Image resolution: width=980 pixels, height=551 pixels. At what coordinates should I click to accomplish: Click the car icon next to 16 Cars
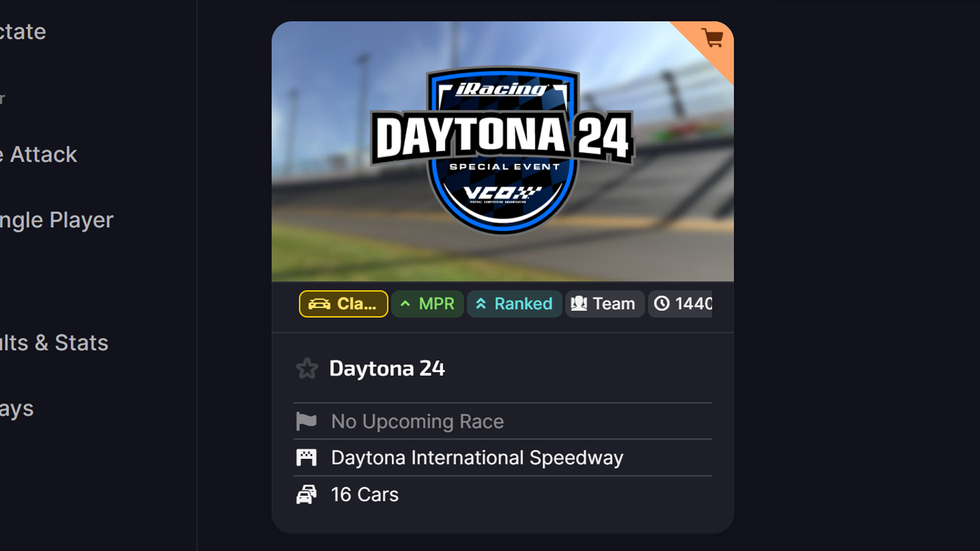(x=307, y=494)
